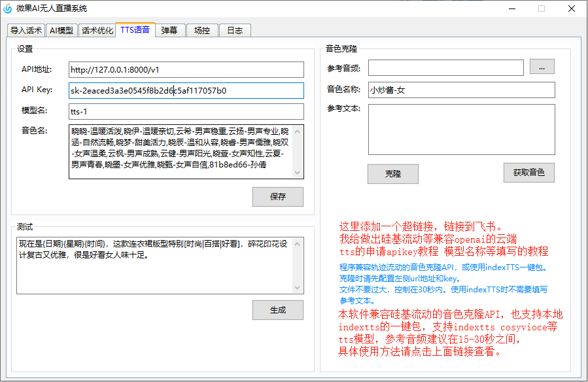Click the 音色名称 field showing 小炒酱-女
This screenshot has height=382, width=588.
point(461,90)
